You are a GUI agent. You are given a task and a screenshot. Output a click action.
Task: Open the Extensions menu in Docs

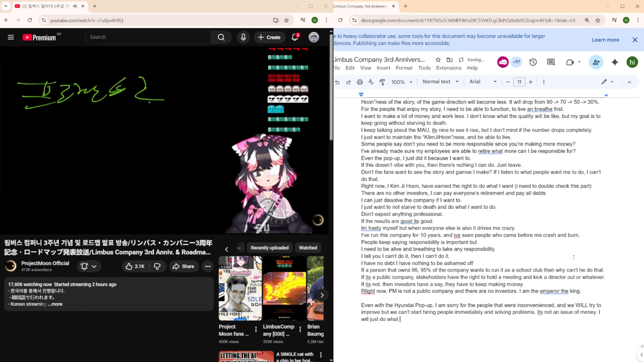449,68
